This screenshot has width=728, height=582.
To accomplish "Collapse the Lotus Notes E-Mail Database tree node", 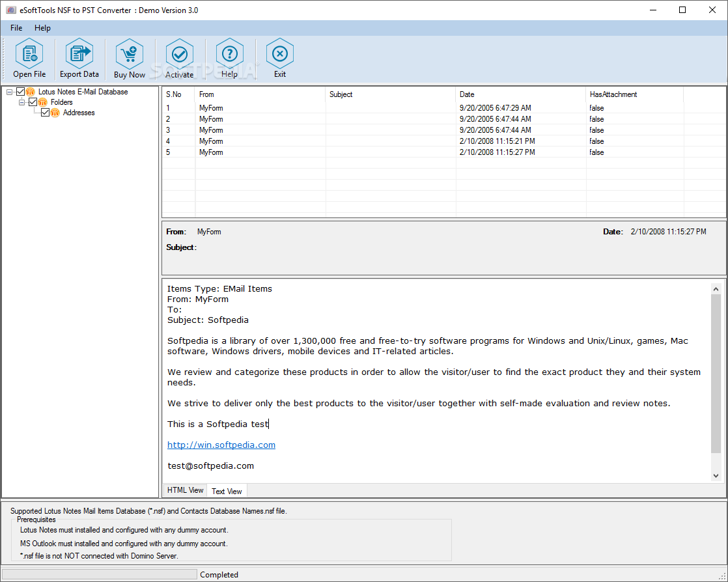I will 9,92.
